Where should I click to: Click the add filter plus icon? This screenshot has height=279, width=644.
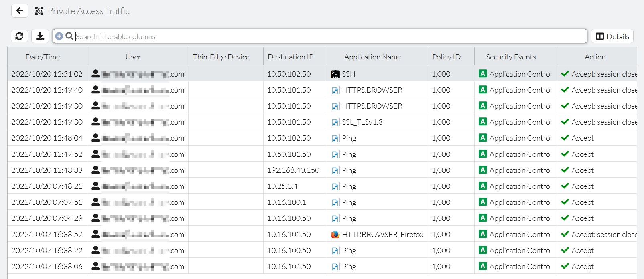pos(59,36)
